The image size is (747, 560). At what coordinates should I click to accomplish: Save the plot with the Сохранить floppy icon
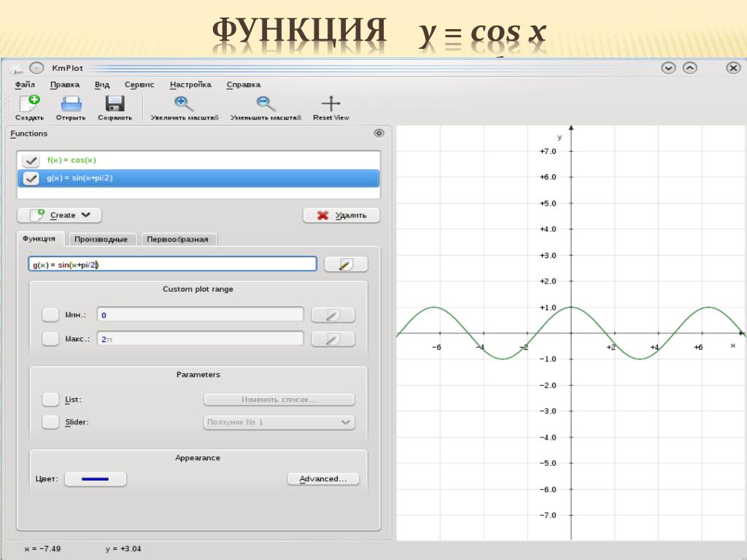tap(115, 104)
